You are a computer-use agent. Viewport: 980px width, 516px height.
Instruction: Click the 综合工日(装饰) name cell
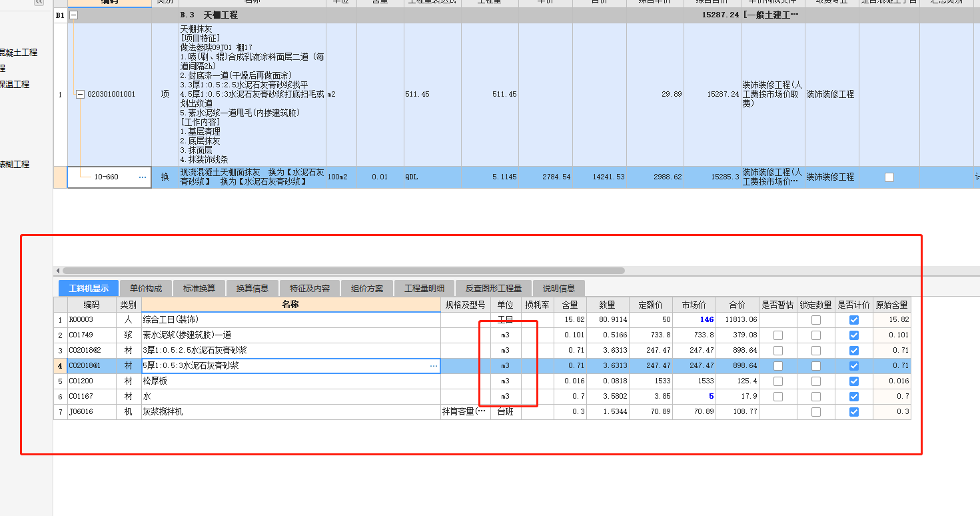(290, 320)
